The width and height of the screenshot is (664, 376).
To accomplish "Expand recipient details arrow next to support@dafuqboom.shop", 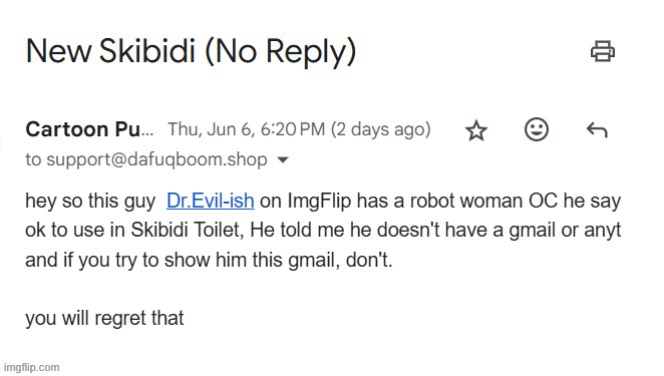I will [x=282, y=160].
